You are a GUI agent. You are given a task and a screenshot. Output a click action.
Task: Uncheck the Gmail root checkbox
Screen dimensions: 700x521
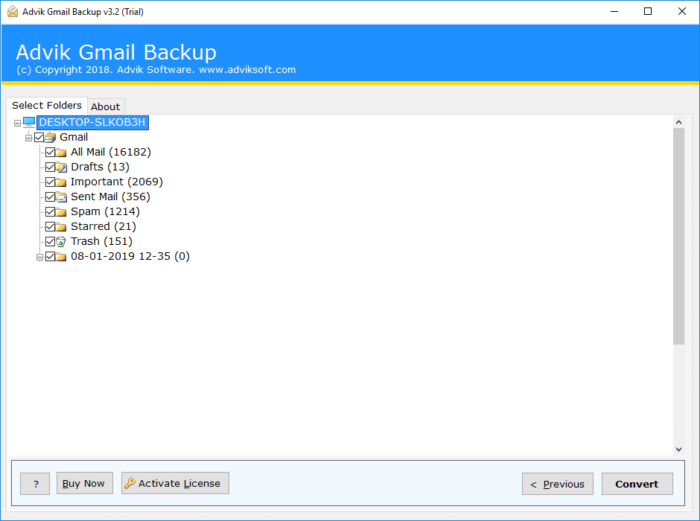(x=39, y=137)
